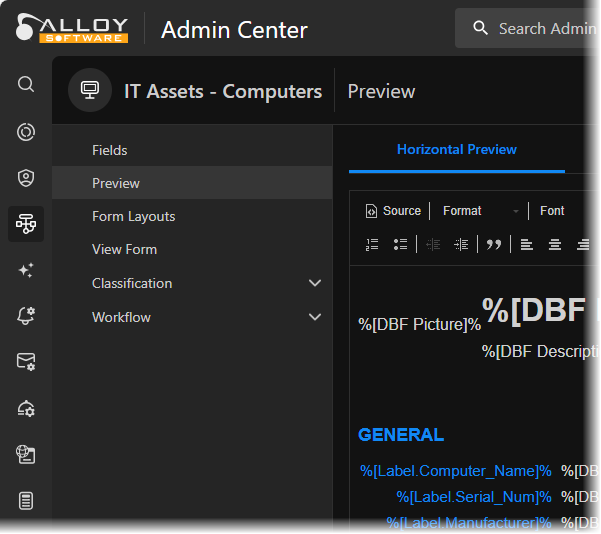Viewport: 601px width, 534px height.
Task: Open the workflow diagram icon in the sidebar
Action: click(26, 224)
